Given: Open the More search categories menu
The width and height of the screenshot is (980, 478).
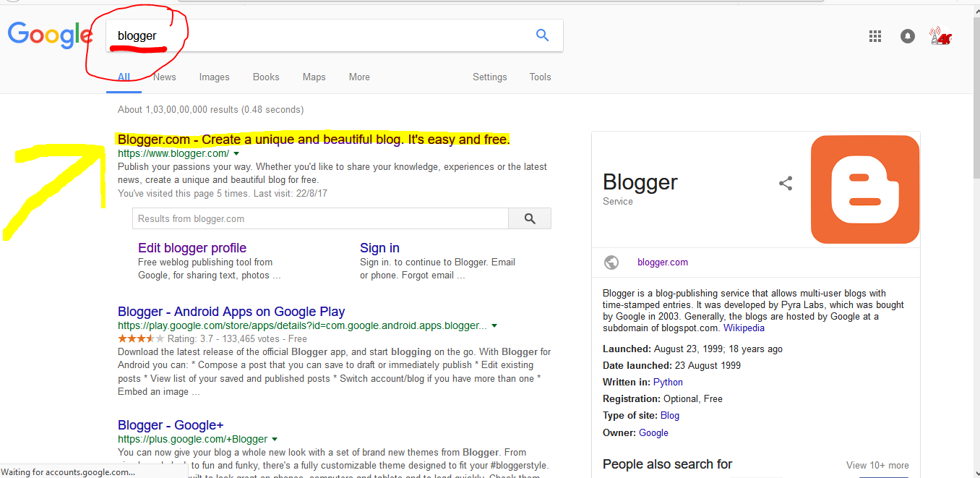Looking at the screenshot, I should [x=359, y=77].
